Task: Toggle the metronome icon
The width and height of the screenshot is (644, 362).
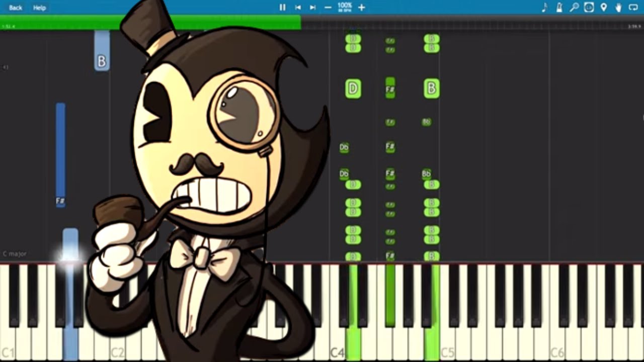Action: tap(559, 7)
